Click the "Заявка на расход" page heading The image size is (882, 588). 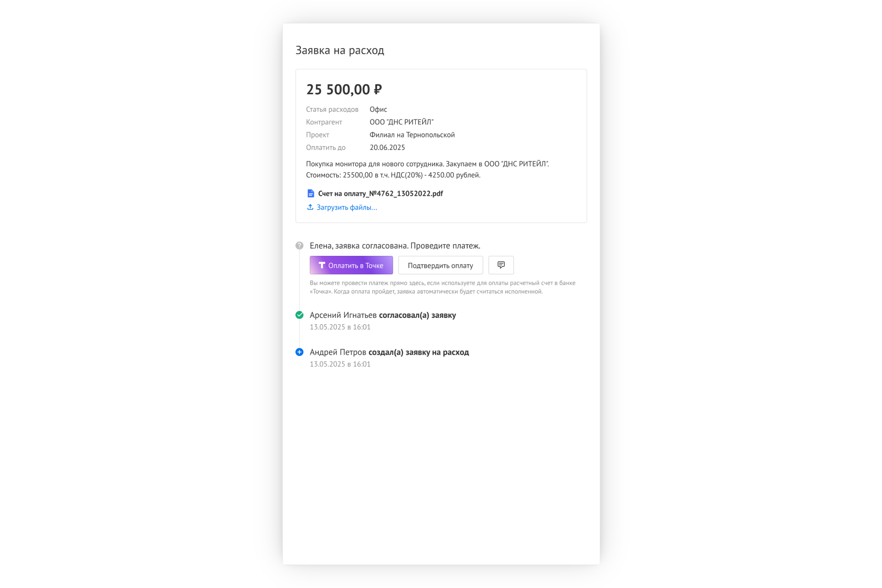339,51
